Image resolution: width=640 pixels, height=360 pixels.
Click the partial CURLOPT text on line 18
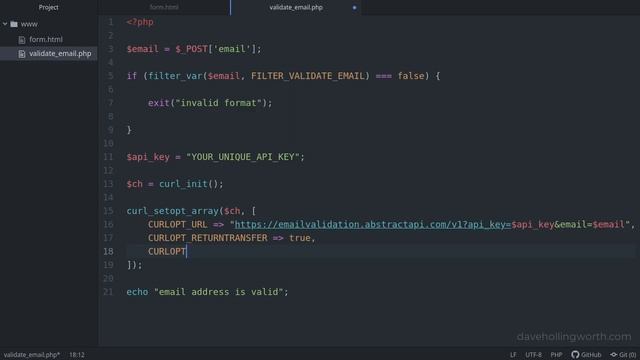pos(167,251)
